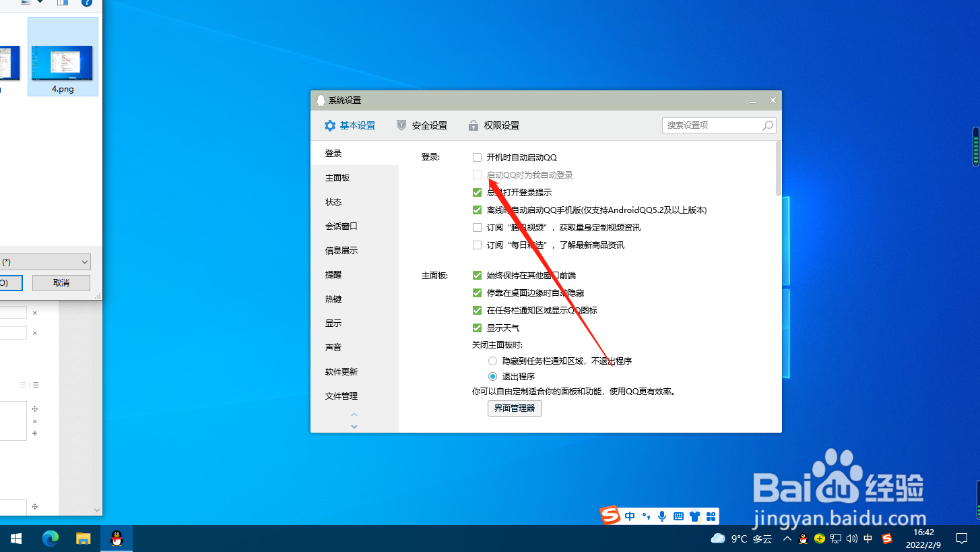
Task: Select 软件更新 in the settings sidebar
Action: coord(354,372)
